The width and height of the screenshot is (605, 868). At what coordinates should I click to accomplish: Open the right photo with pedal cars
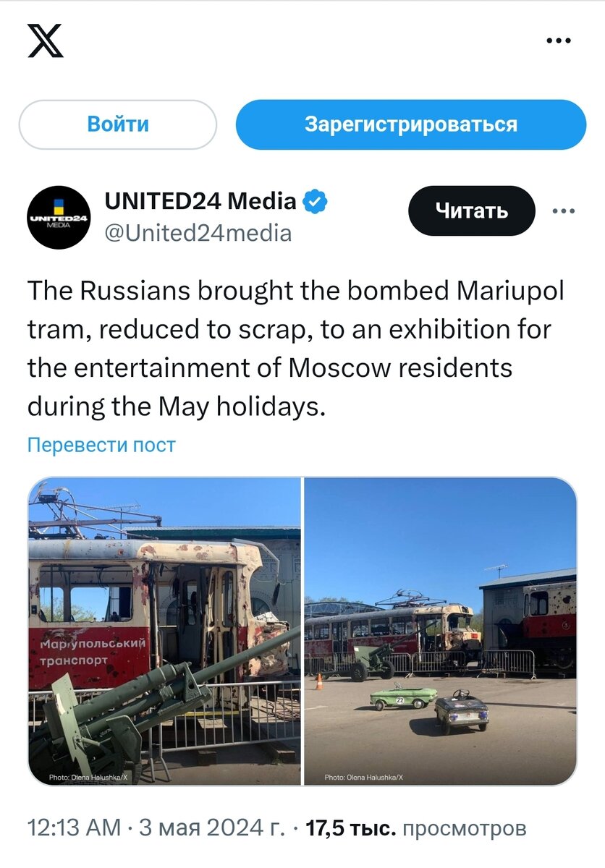point(440,631)
